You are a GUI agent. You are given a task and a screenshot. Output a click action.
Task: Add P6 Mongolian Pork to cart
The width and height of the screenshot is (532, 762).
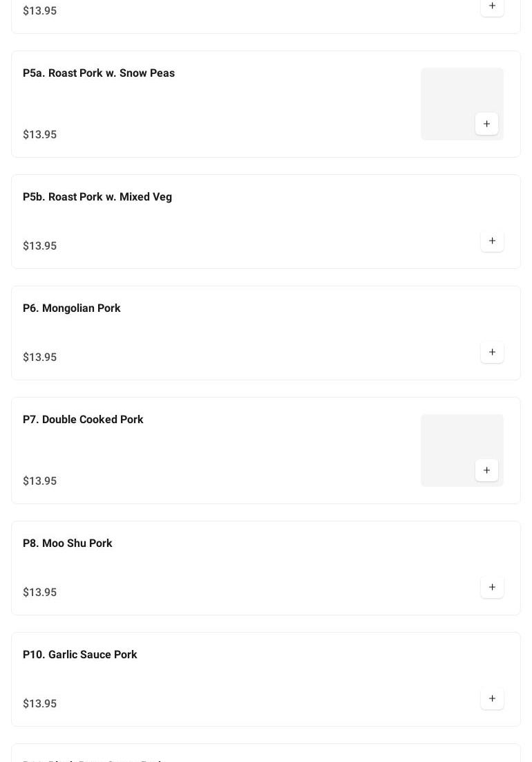492,352
